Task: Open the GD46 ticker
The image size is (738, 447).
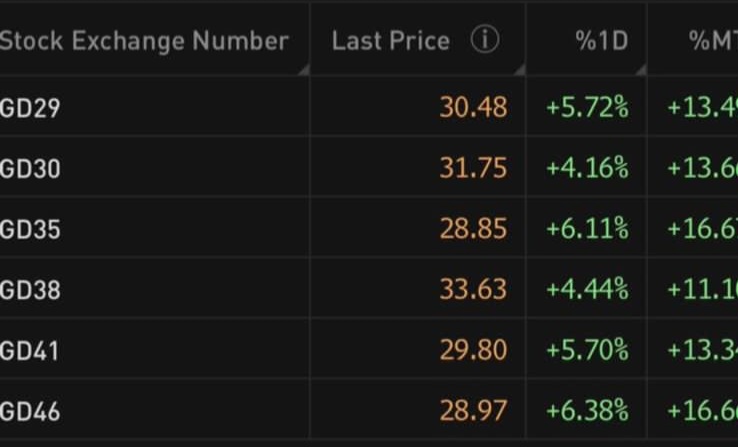Action: pyautogui.click(x=30, y=410)
